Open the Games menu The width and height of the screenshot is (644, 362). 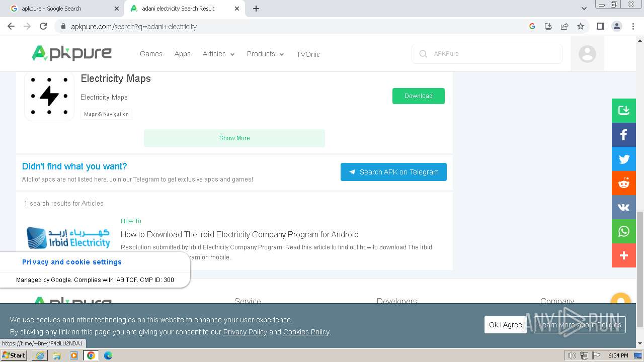[x=151, y=54]
